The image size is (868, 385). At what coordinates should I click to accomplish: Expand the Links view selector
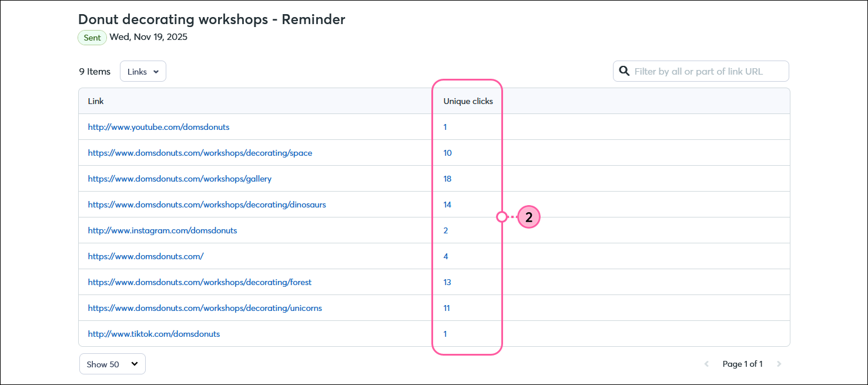pyautogui.click(x=143, y=71)
